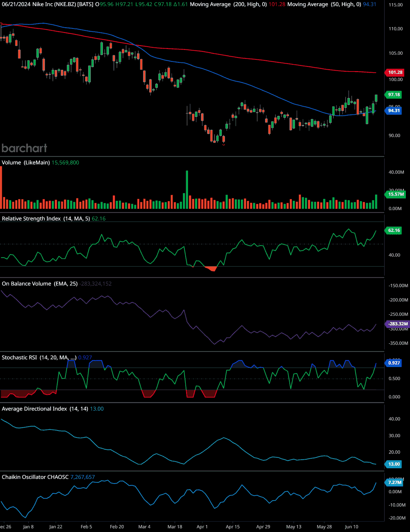The image size is (410, 532).
Task: Click the -350.00M OBV axis label
Action: click(x=398, y=343)
